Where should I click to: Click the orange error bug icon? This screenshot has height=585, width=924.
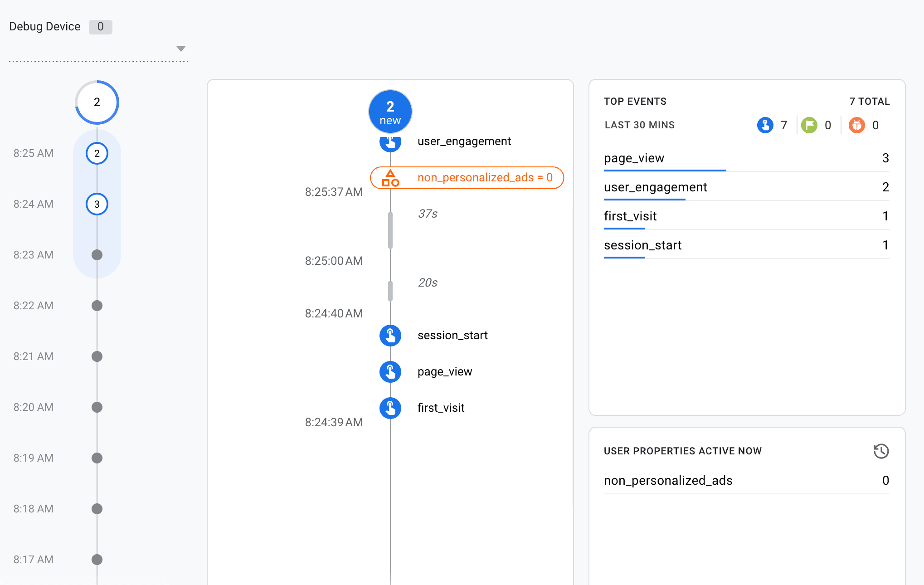click(856, 125)
